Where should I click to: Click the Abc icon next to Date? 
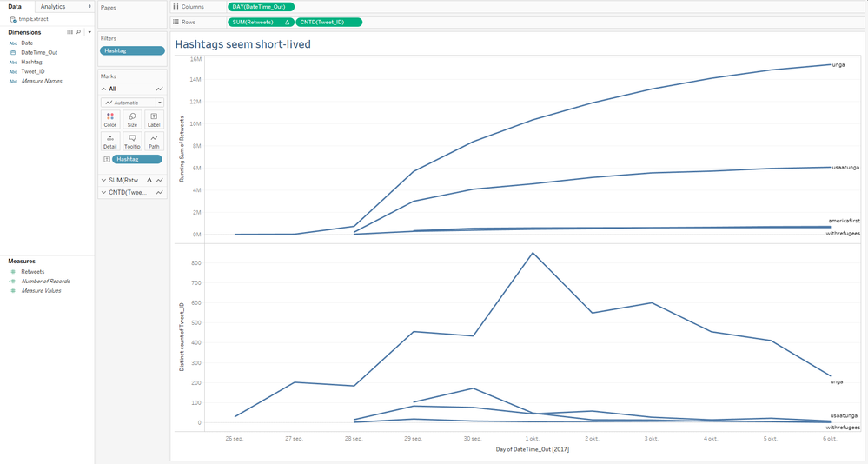[13, 43]
